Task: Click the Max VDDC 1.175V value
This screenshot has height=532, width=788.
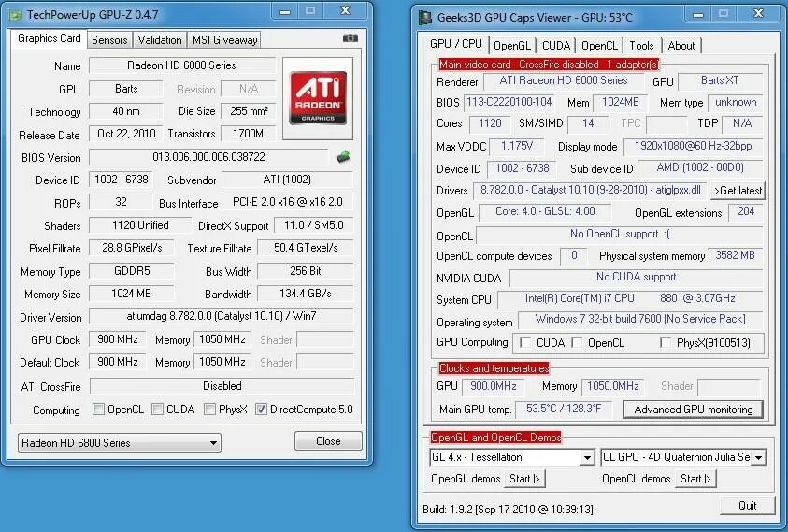Action: coord(517,147)
